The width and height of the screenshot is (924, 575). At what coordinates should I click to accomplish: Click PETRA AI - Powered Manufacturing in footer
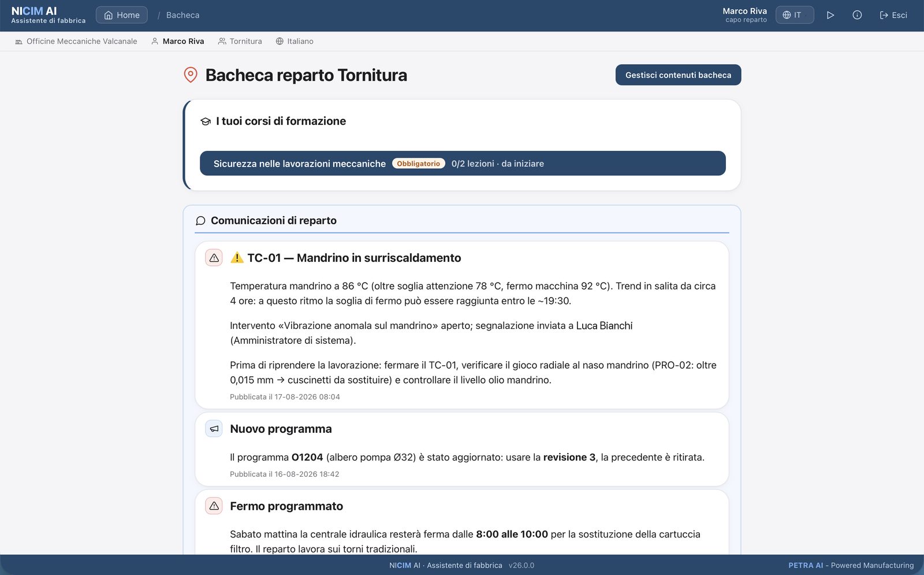tap(851, 566)
